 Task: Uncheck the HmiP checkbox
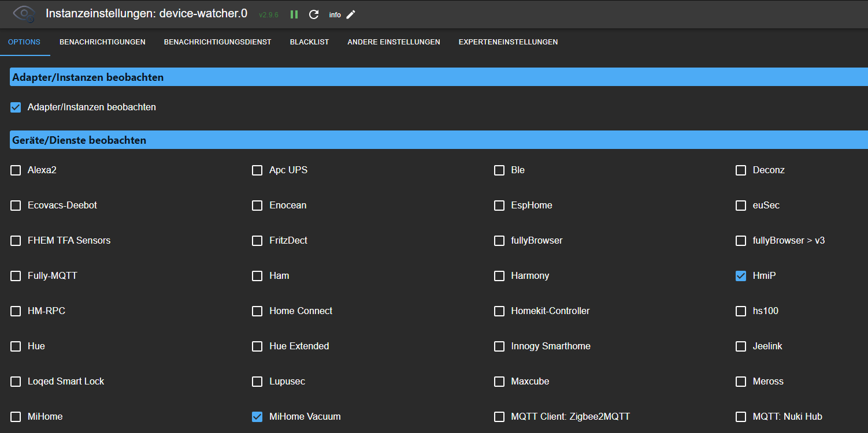point(741,276)
